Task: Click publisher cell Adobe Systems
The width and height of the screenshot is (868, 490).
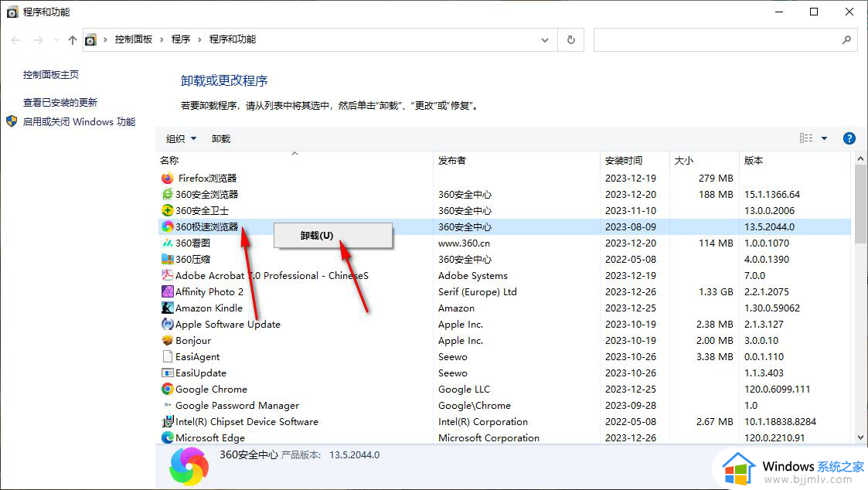Action: click(x=473, y=276)
